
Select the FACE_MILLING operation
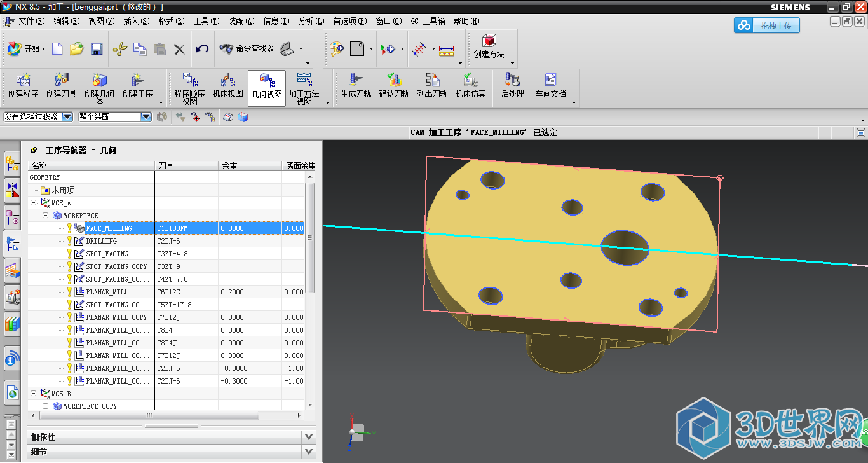[x=109, y=228]
